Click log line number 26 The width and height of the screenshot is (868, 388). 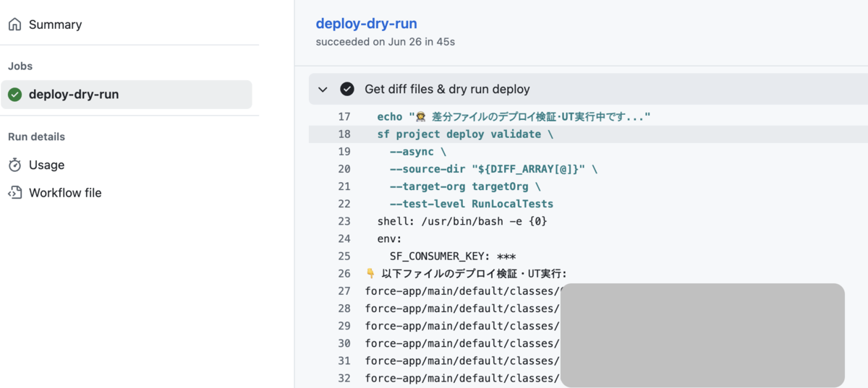(x=344, y=273)
